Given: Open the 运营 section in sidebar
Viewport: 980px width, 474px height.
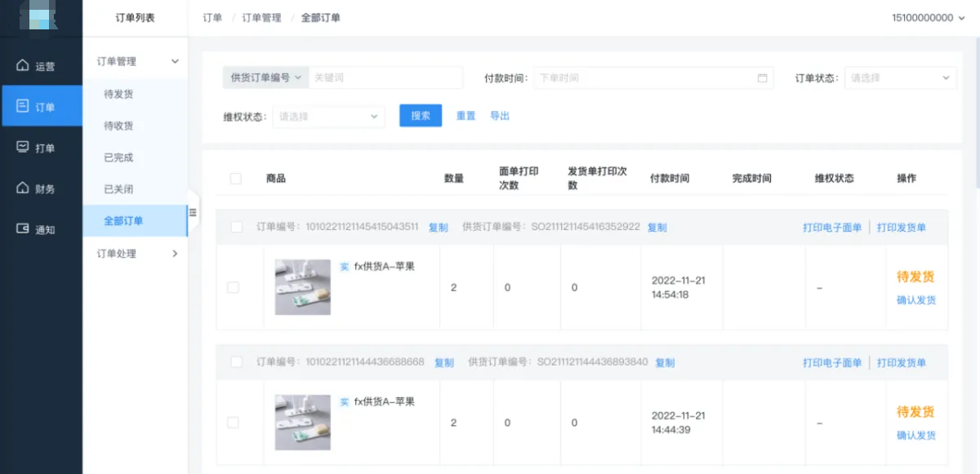Looking at the screenshot, I should pyautogui.click(x=41, y=66).
